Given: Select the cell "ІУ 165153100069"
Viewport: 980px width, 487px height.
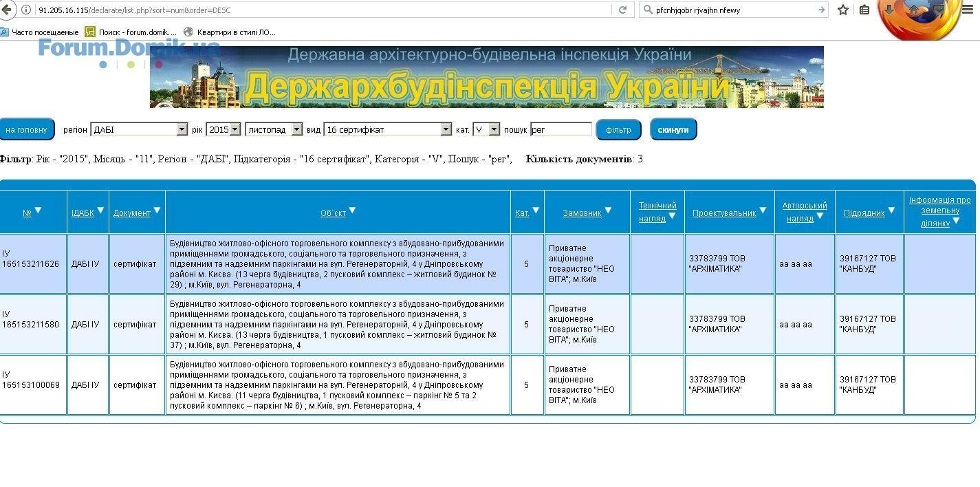Looking at the screenshot, I should coord(34,385).
